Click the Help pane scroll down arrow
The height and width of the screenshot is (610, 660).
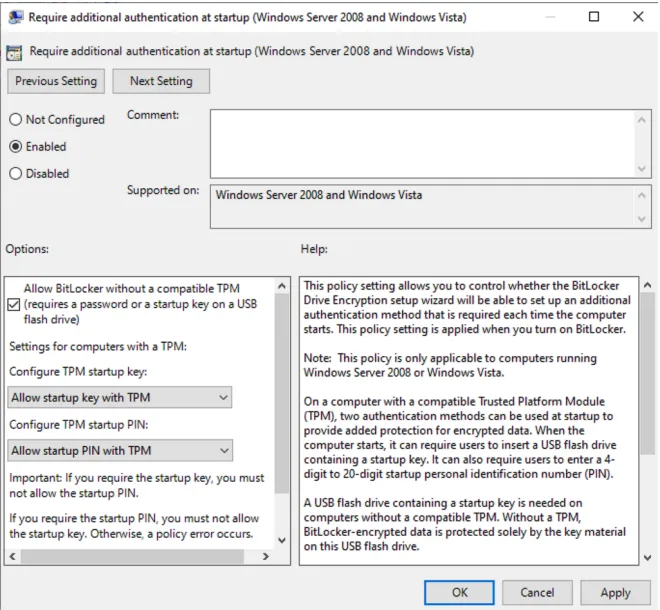(648, 558)
